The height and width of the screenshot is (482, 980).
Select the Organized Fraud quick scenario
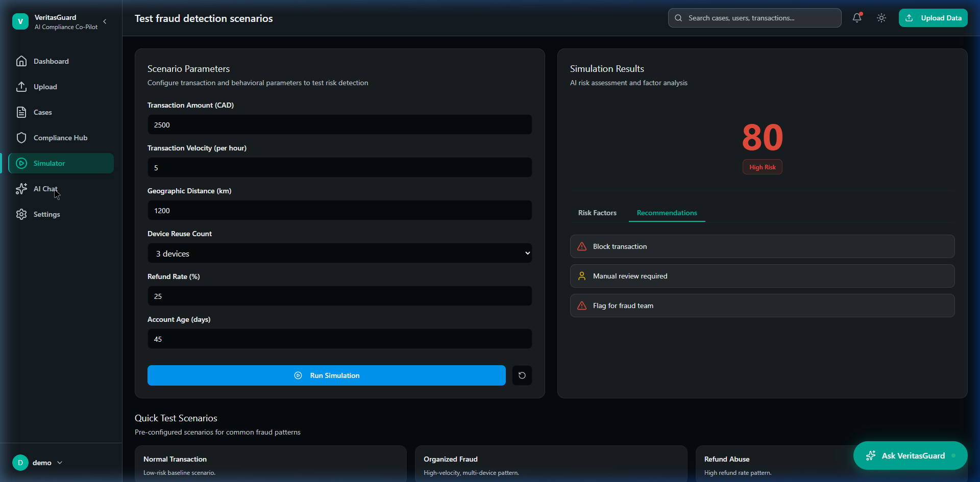coord(551,464)
